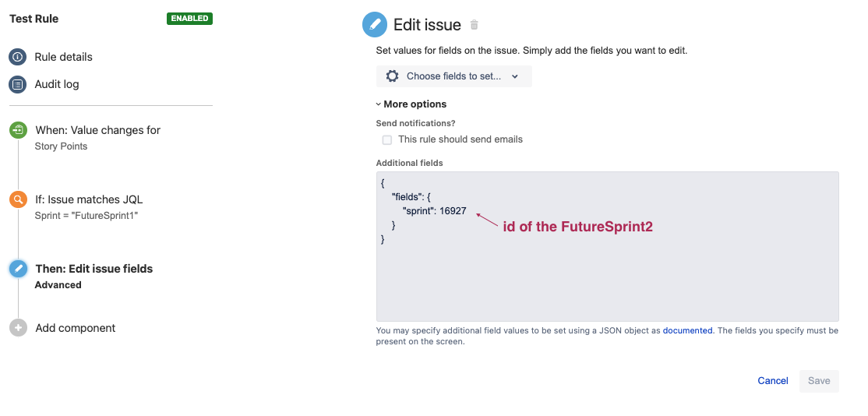Click the Audit log list icon
This screenshot has height=416, width=868.
click(x=18, y=85)
